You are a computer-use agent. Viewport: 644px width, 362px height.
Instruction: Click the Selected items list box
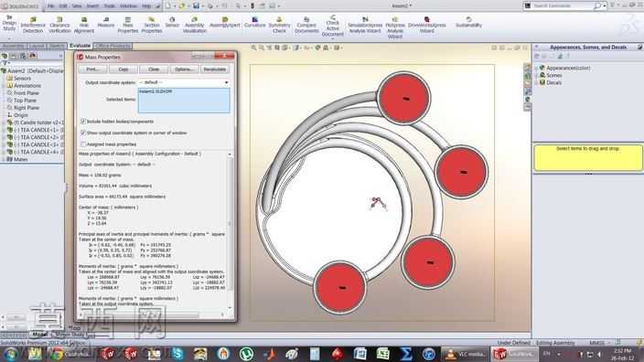184,101
